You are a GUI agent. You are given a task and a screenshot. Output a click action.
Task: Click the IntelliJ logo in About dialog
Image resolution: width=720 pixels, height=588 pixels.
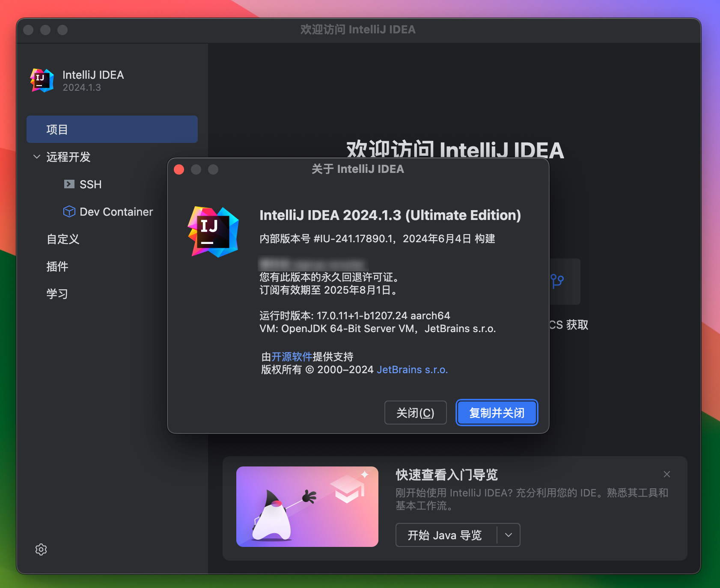click(x=213, y=232)
